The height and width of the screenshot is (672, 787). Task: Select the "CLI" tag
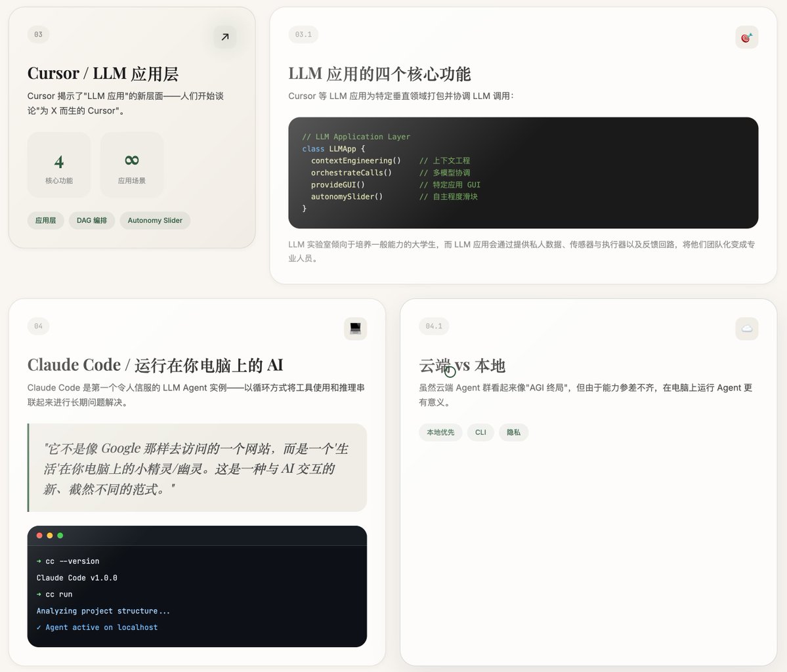481,432
